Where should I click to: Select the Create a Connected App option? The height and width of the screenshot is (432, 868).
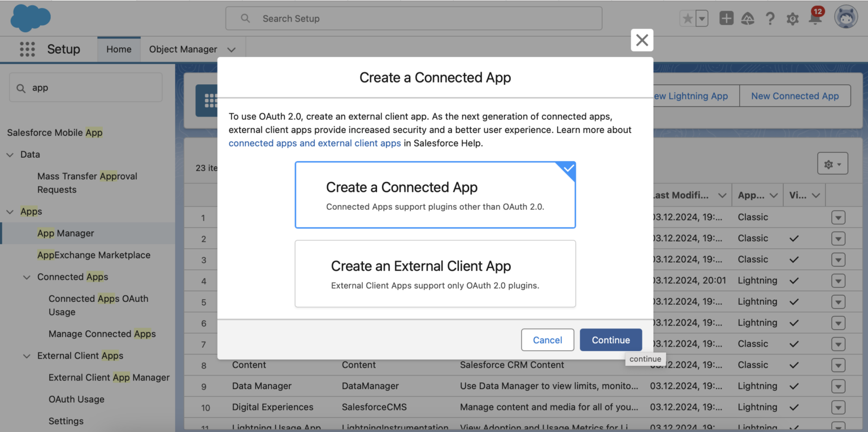[435, 195]
